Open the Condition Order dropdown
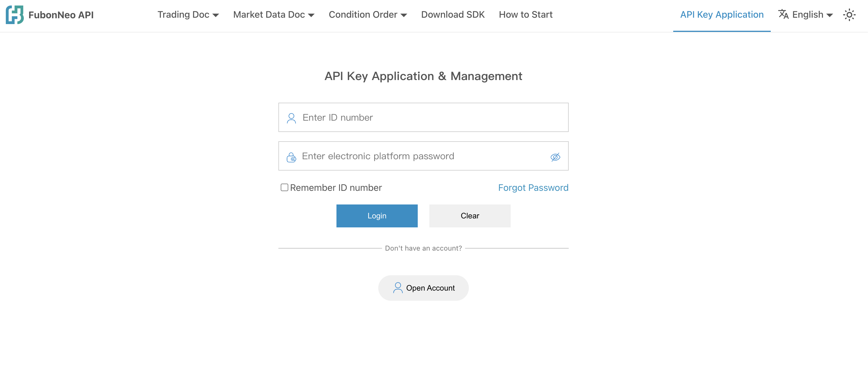The image size is (868, 384). [x=368, y=15]
